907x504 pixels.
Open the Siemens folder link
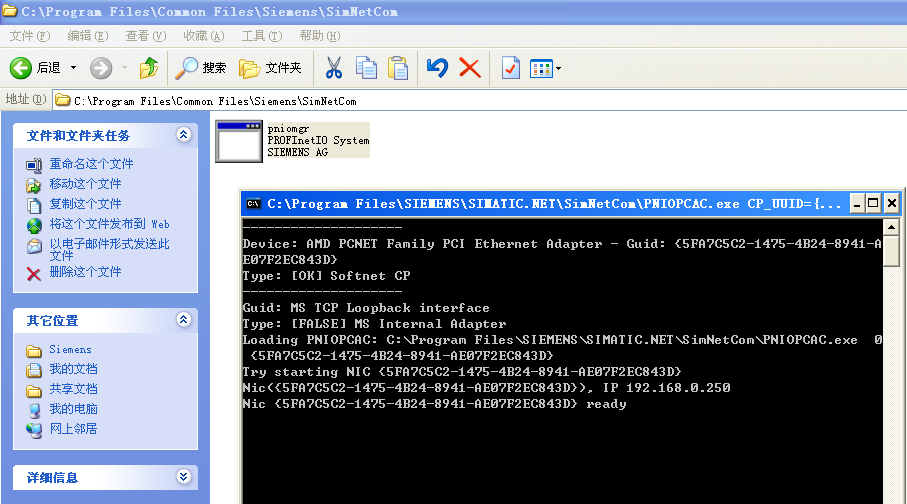click(70, 350)
